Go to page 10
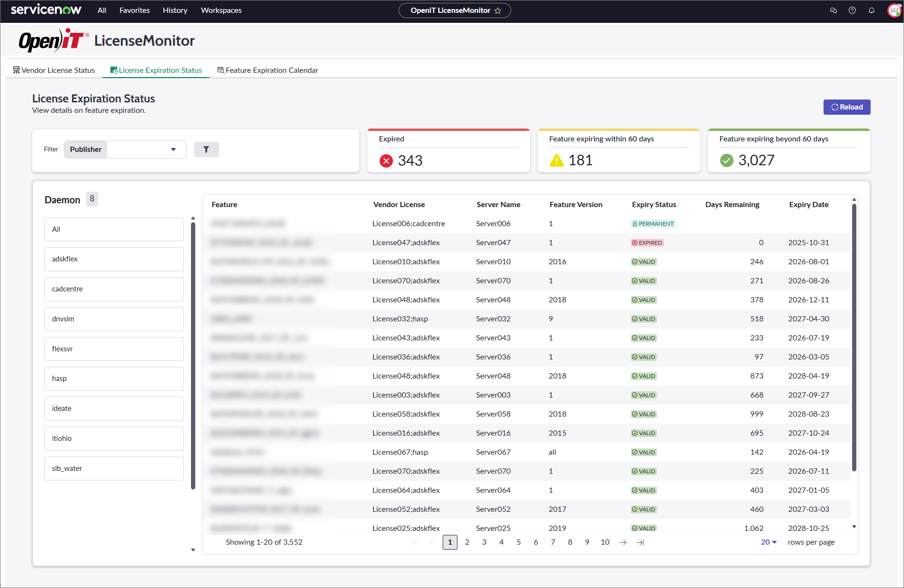Screen dimensions: 904x588 pos(605,542)
